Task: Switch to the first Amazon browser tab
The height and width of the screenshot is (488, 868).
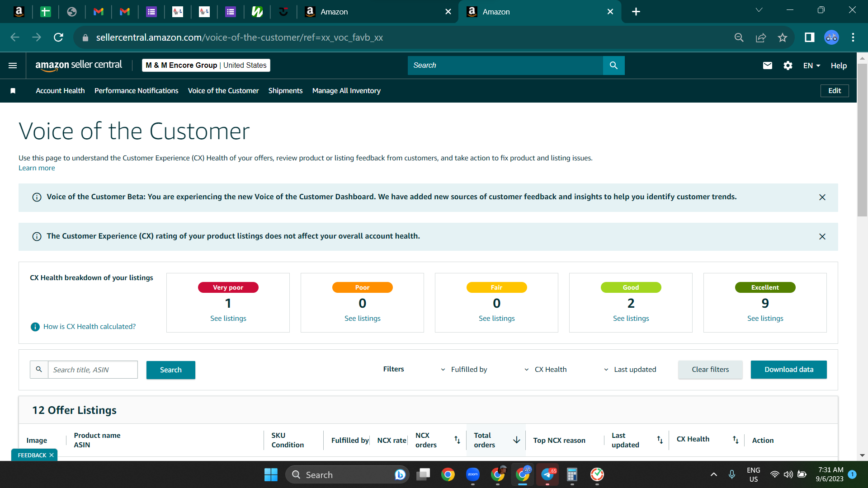Action: click(x=377, y=12)
